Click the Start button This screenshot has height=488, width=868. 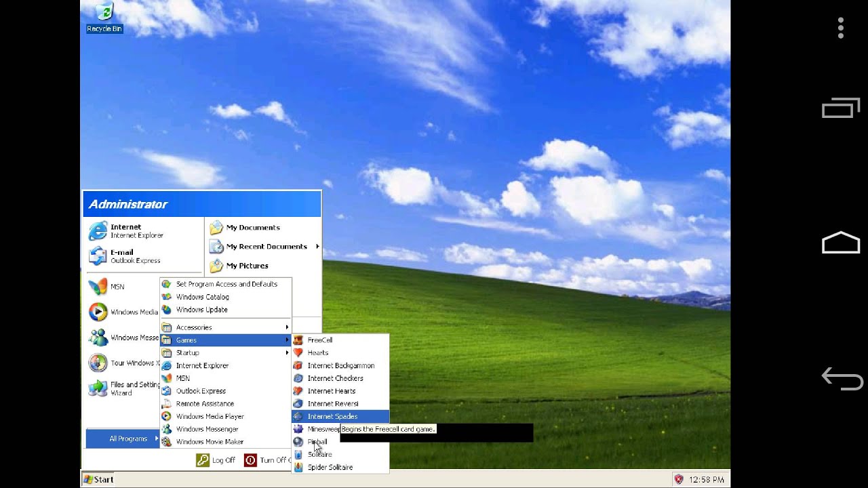[x=98, y=479]
